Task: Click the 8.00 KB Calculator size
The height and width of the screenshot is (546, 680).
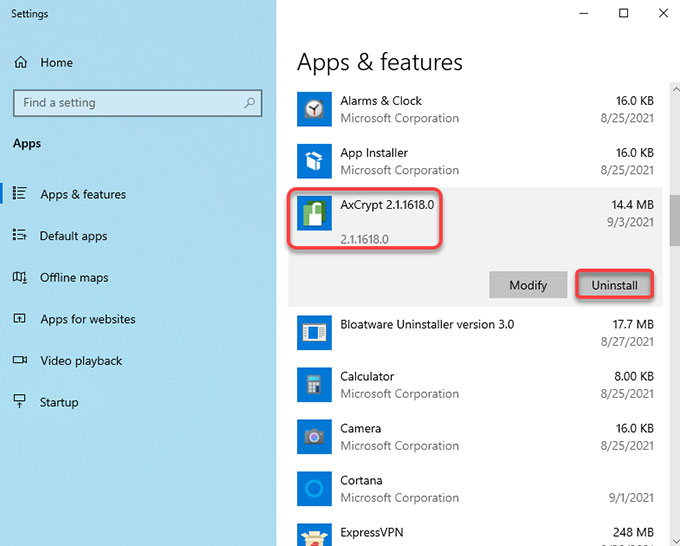Action: (x=634, y=376)
